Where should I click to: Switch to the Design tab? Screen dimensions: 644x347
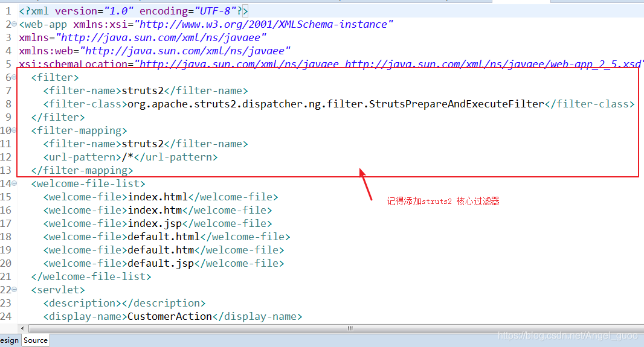pos(9,340)
